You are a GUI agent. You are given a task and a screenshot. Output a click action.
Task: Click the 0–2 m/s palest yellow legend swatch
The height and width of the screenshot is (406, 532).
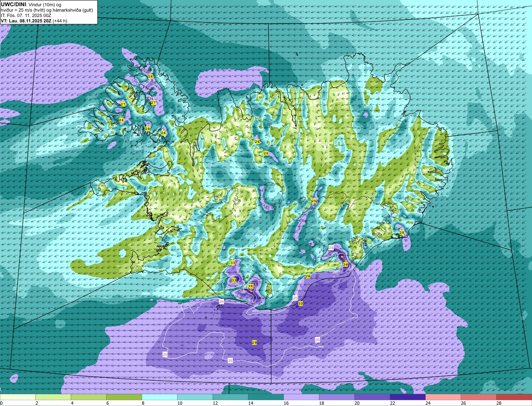tap(18, 397)
